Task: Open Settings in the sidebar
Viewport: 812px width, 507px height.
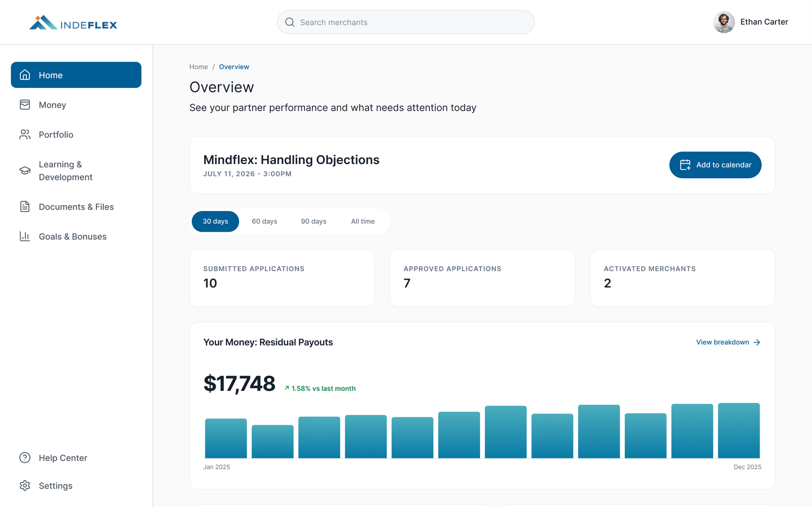Action: [76, 486]
